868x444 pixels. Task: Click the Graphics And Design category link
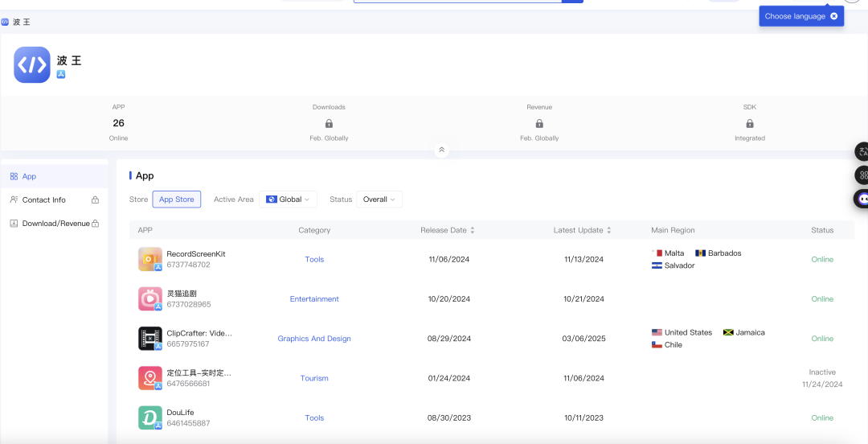point(314,339)
